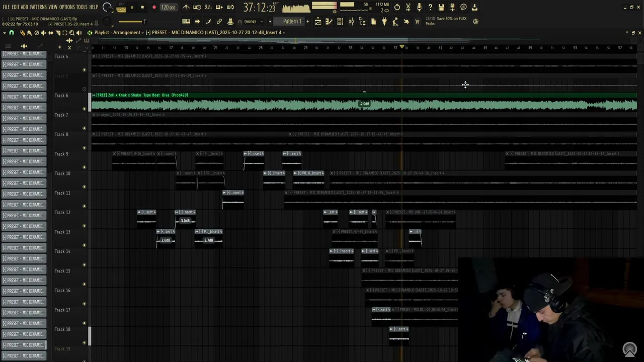Select the paint brush tool

click(29, 33)
